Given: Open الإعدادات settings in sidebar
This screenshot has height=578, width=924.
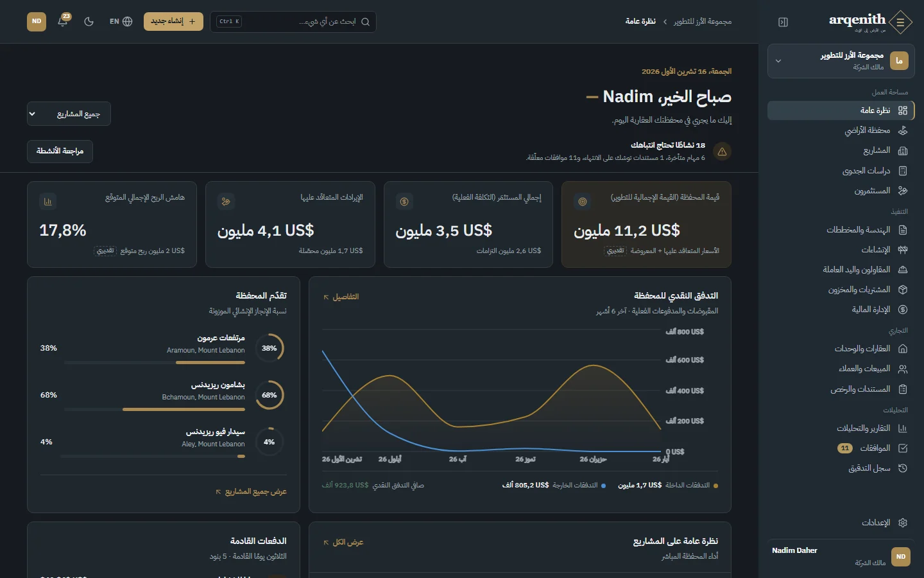Looking at the screenshot, I should point(841,523).
